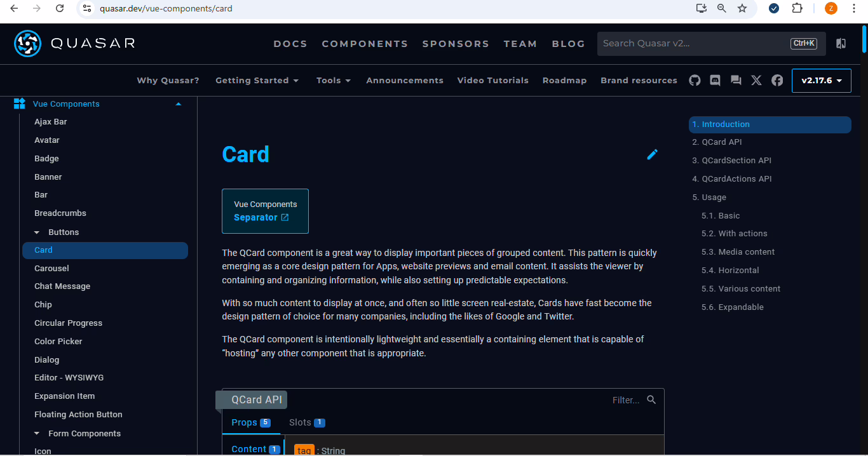The image size is (868, 456).
Task: Open the Facebook icon link
Action: (x=777, y=80)
